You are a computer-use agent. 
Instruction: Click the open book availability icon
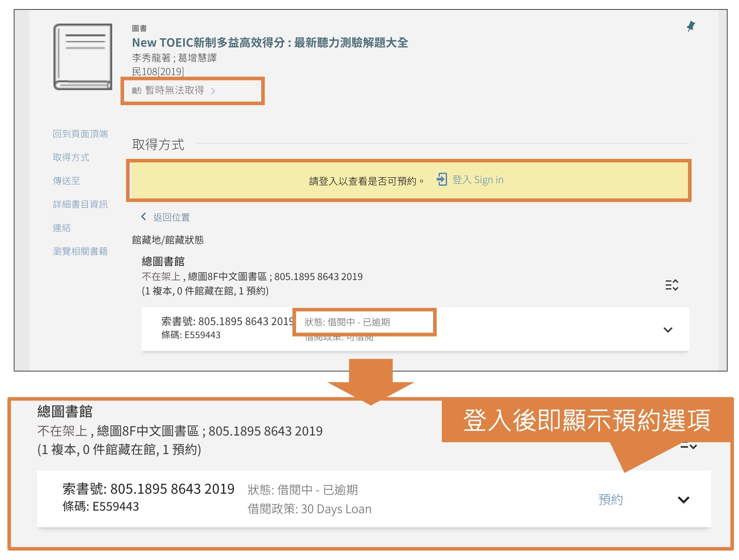tap(136, 90)
